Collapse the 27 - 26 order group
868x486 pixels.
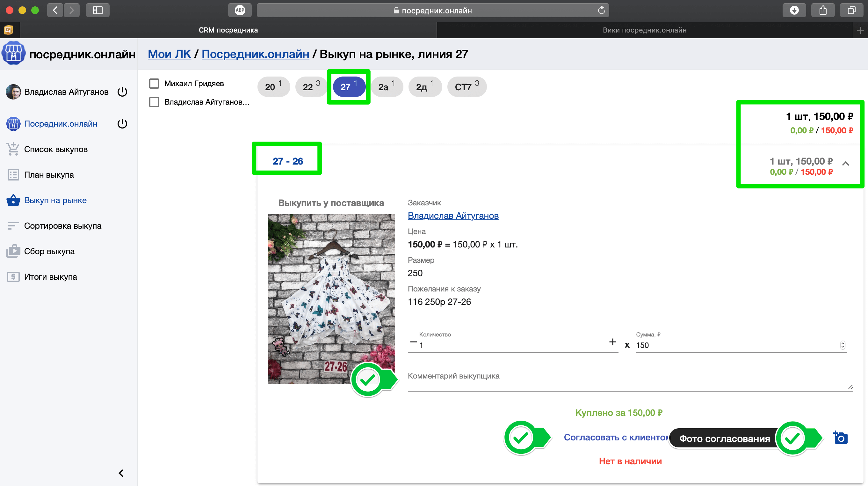(x=845, y=164)
